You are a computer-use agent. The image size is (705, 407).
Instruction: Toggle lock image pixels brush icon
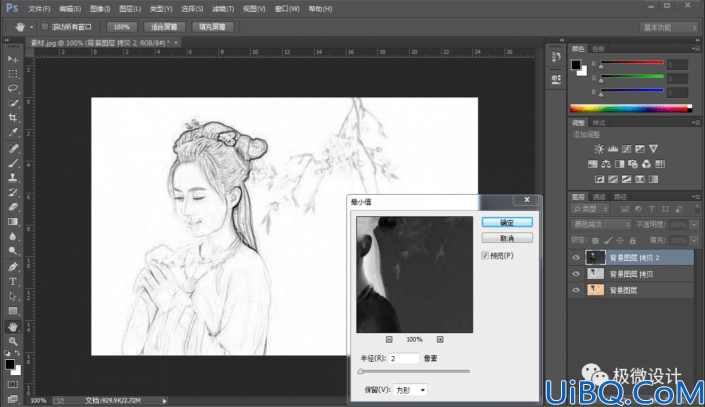tap(608, 241)
